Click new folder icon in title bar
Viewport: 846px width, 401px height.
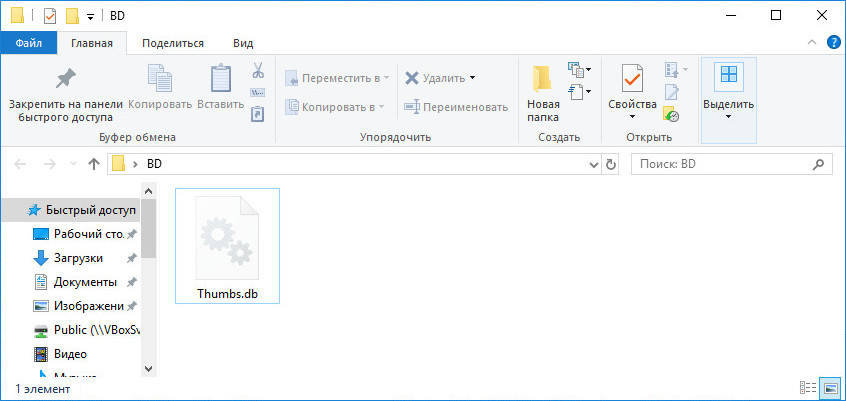click(72, 16)
